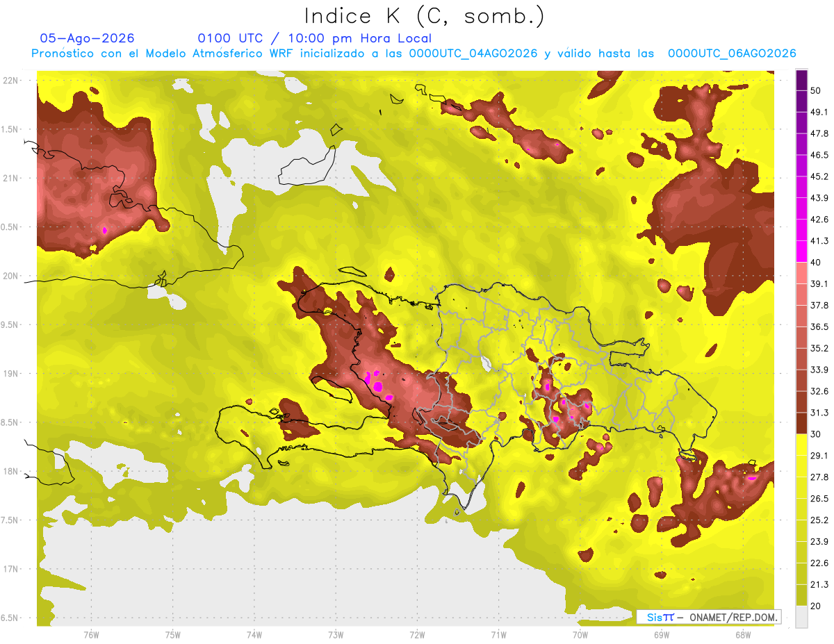Pick the gray swatch below the 20 label
The width and height of the screenshot is (834, 644).
(x=801, y=616)
